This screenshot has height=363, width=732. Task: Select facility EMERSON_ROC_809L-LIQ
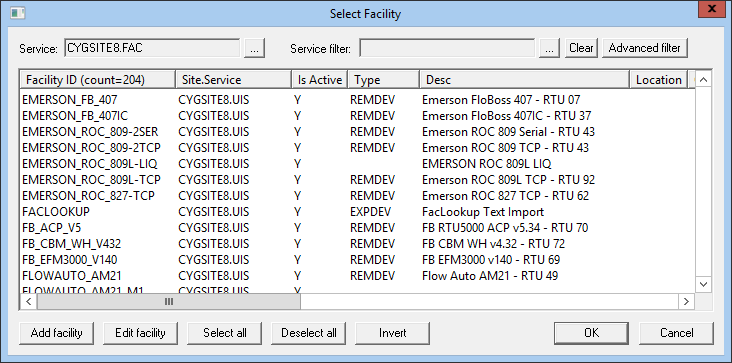click(90, 164)
